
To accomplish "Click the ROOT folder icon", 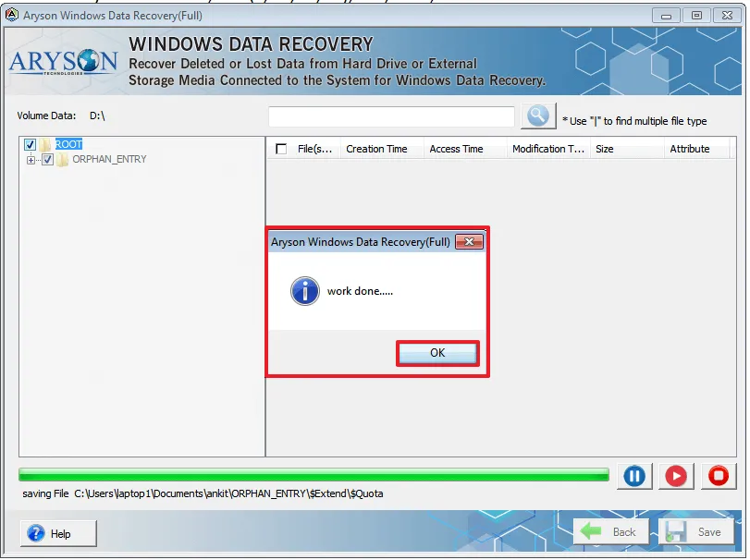I will pyautogui.click(x=45, y=144).
